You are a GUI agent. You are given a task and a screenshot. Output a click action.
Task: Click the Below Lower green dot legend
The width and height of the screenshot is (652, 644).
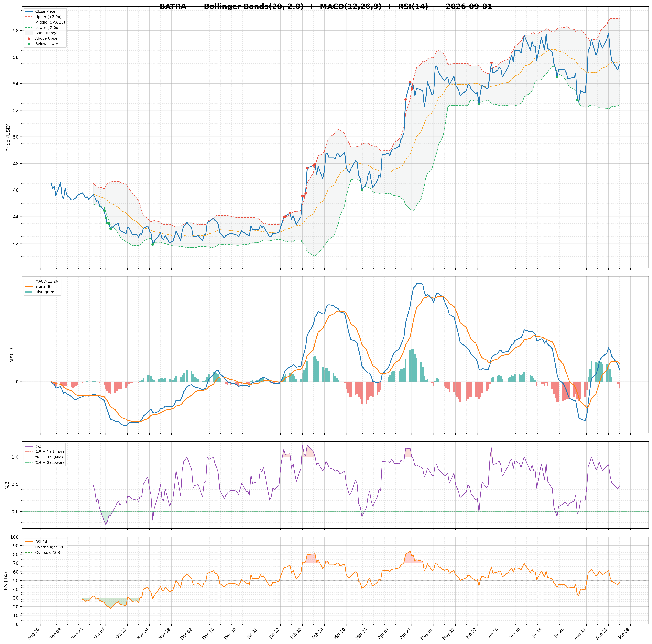pyautogui.click(x=29, y=44)
